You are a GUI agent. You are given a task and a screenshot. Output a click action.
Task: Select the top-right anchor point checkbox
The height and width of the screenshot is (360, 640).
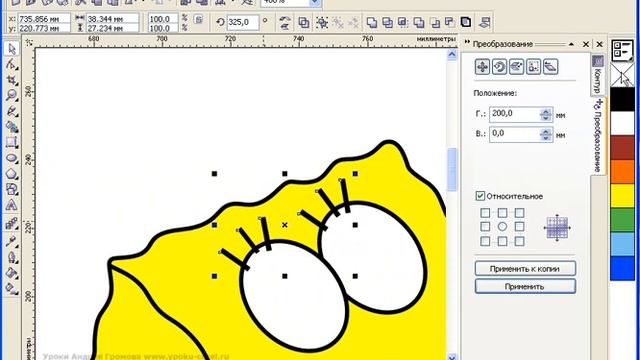(x=519, y=213)
